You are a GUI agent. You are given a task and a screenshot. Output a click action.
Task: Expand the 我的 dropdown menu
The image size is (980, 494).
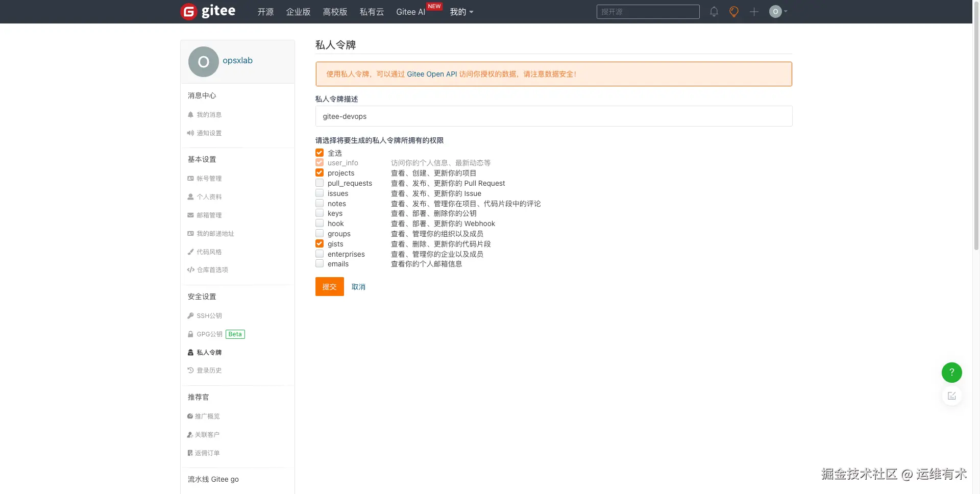point(461,12)
